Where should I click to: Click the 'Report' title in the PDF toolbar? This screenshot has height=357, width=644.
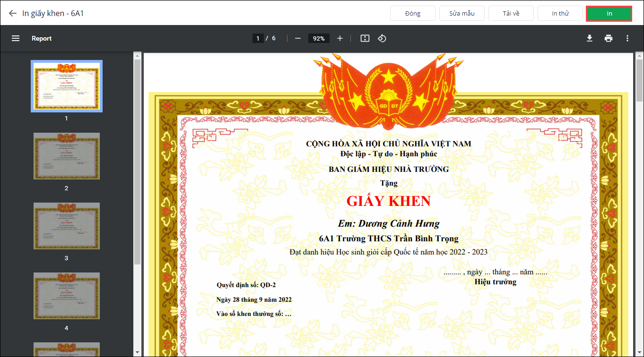pyautogui.click(x=42, y=38)
